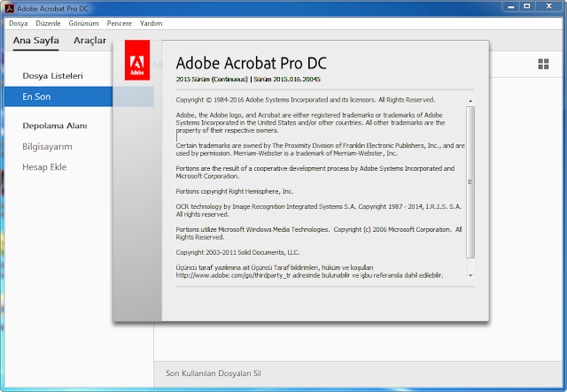Click the Copyright 2003-2011 Solid Documents line
Image resolution: width=567 pixels, height=392 pixels.
[237, 252]
